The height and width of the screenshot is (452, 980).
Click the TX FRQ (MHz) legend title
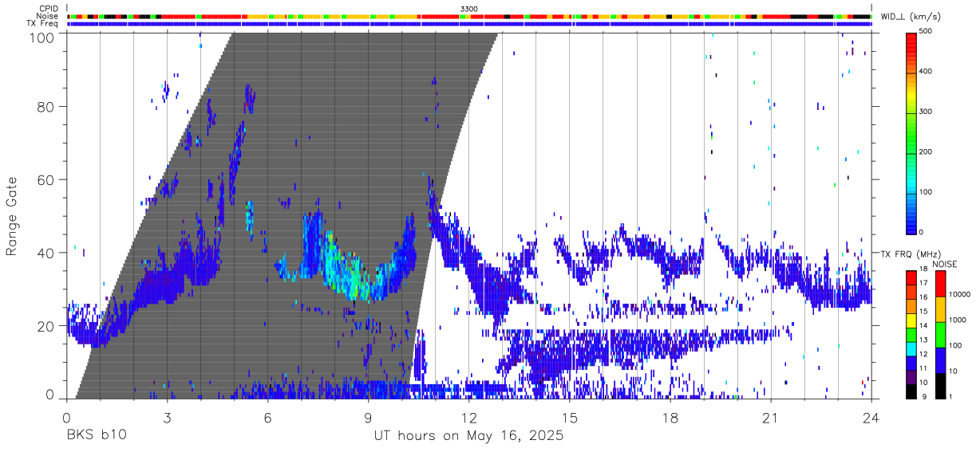pyautogui.click(x=911, y=254)
